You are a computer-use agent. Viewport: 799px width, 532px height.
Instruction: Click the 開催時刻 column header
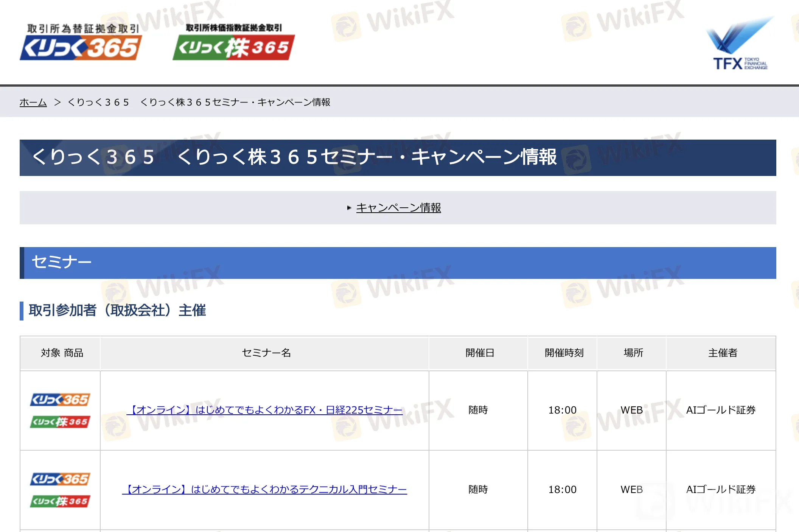pos(564,353)
